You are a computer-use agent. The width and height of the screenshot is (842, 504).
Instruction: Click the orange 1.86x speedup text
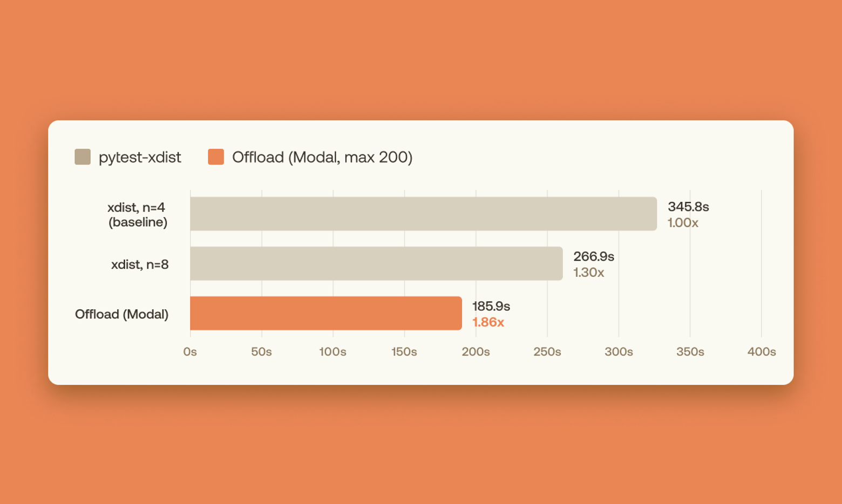pyautogui.click(x=488, y=322)
